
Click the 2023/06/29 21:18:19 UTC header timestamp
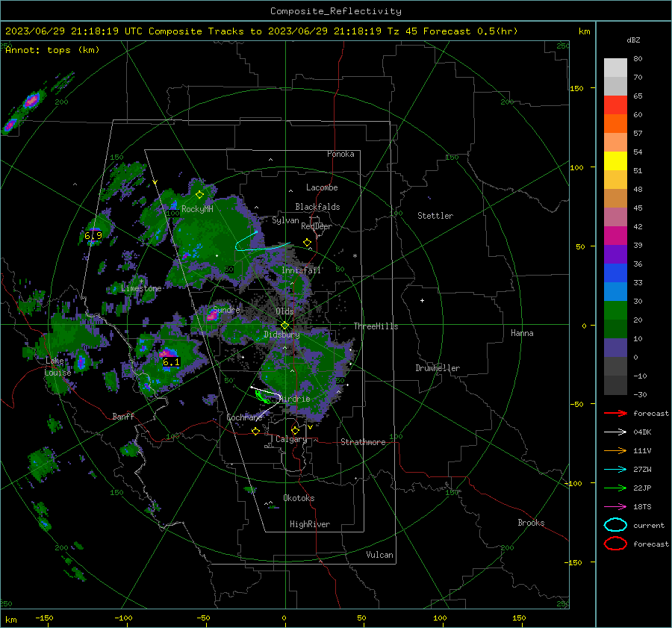[x=74, y=31]
